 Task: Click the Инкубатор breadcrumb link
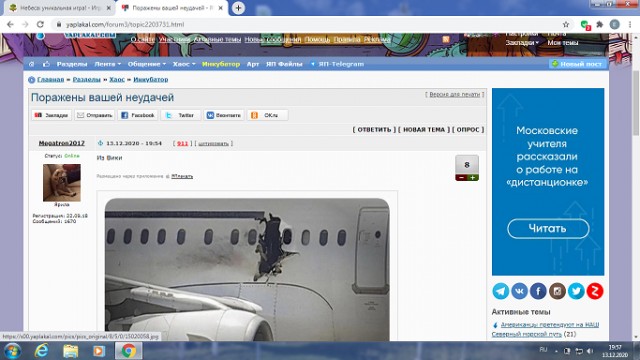point(151,80)
